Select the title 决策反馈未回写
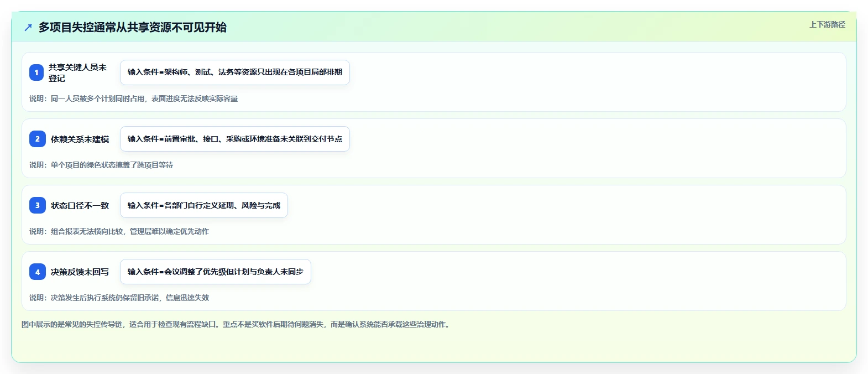This screenshot has height=374, width=868. 80,272
